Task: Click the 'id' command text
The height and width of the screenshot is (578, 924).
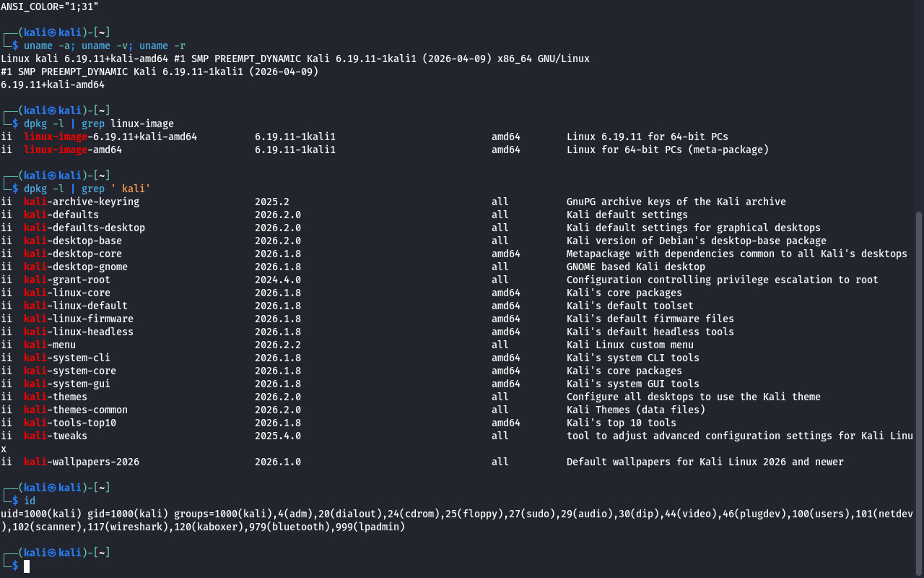Action: (30, 501)
